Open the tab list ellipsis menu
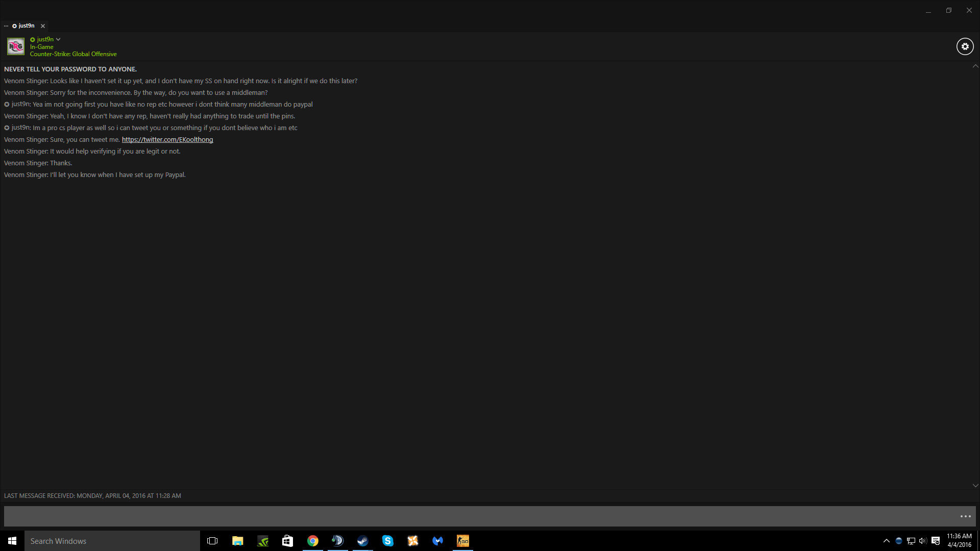Screen dimensions: 980x551 pyautogui.click(x=6, y=26)
